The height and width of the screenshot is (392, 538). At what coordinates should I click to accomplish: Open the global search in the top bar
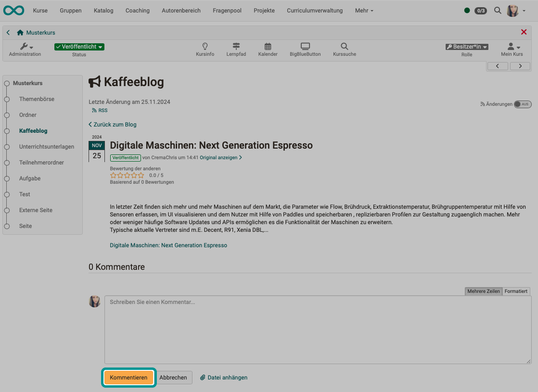point(498,10)
